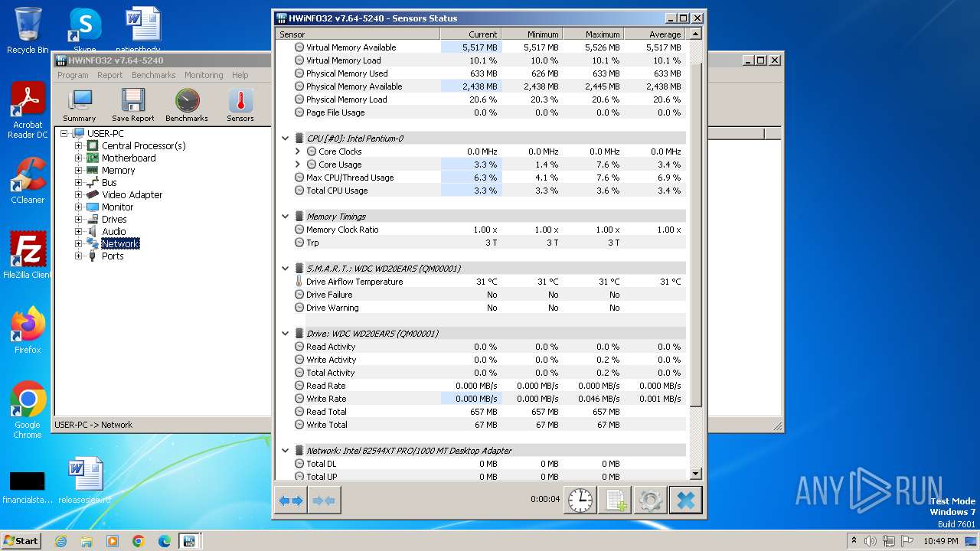
Task: Expand Central Processor(s) tree node
Action: 78,145
